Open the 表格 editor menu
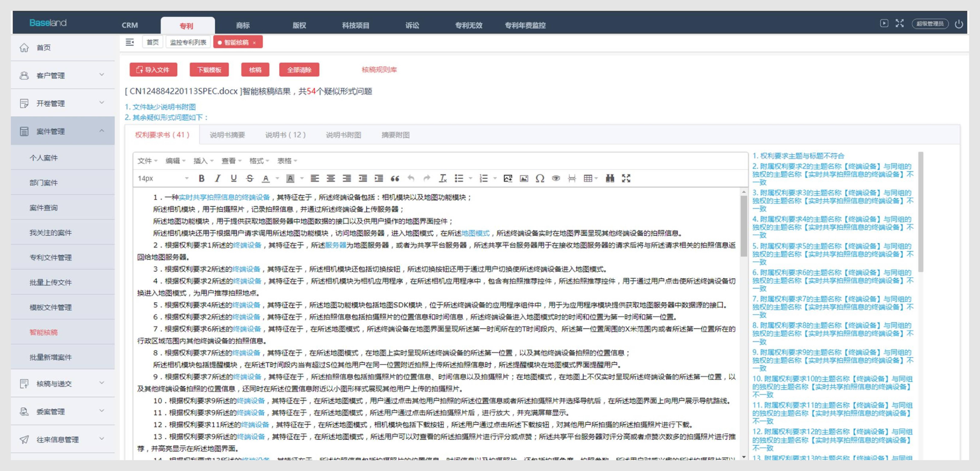This screenshot has height=471, width=980. [x=287, y=161]
